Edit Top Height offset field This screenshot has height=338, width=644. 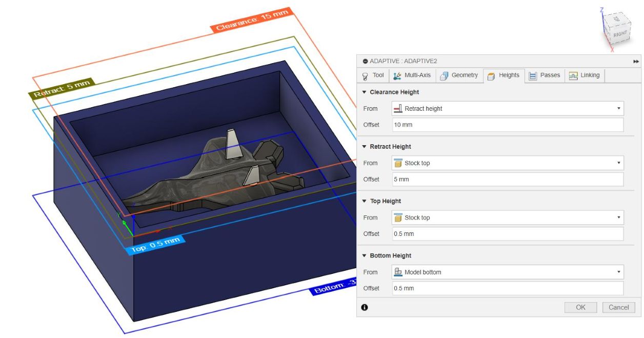pyautogui.click(x=508, y=233)
